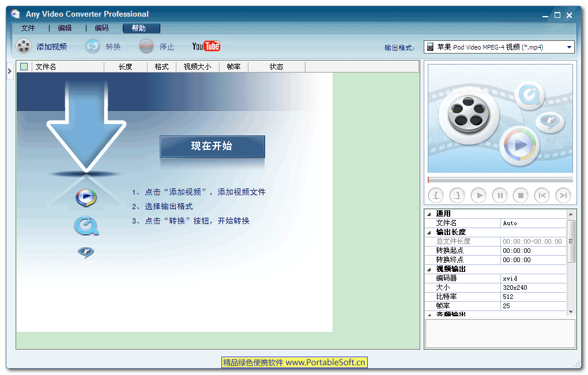Viewport: 588px width, 375px height.
Task: Click the preview seek bar under the video
Action: (x=500, y=180)
